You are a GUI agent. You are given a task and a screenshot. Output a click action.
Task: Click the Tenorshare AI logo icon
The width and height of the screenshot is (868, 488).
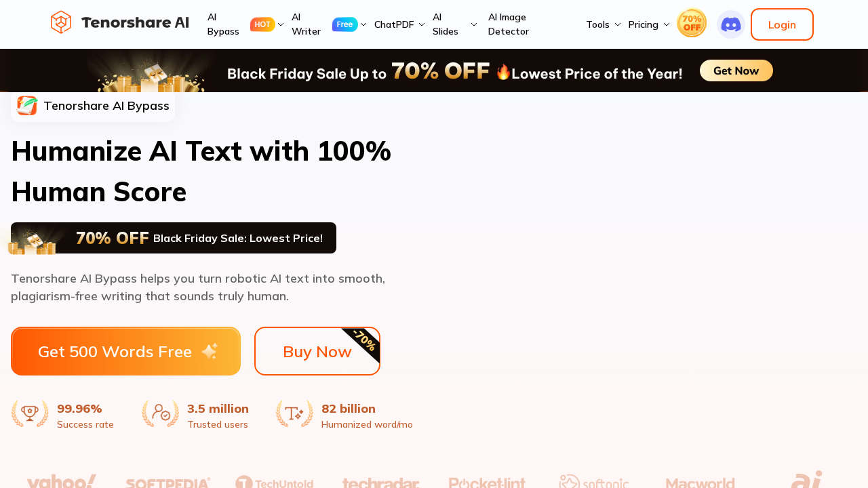click(x=61, y=22)
